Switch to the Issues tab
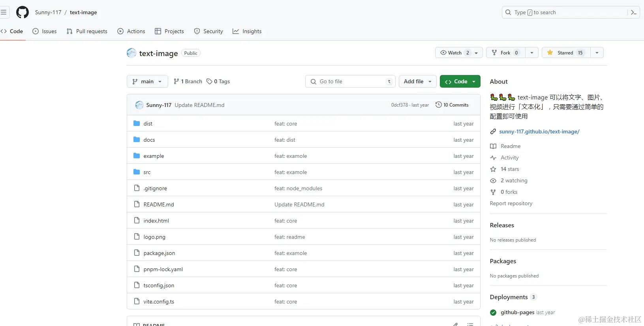 pyautogui.click(x=45, y=31)
